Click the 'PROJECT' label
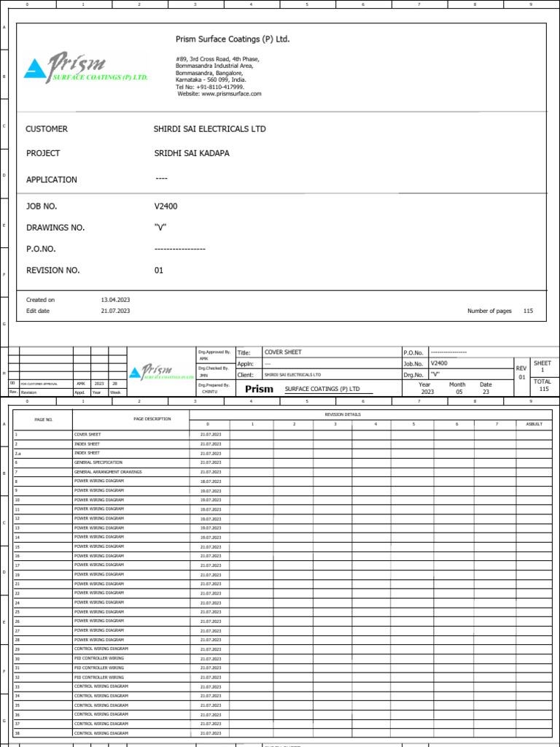560x747 pixels. point(43,153)
